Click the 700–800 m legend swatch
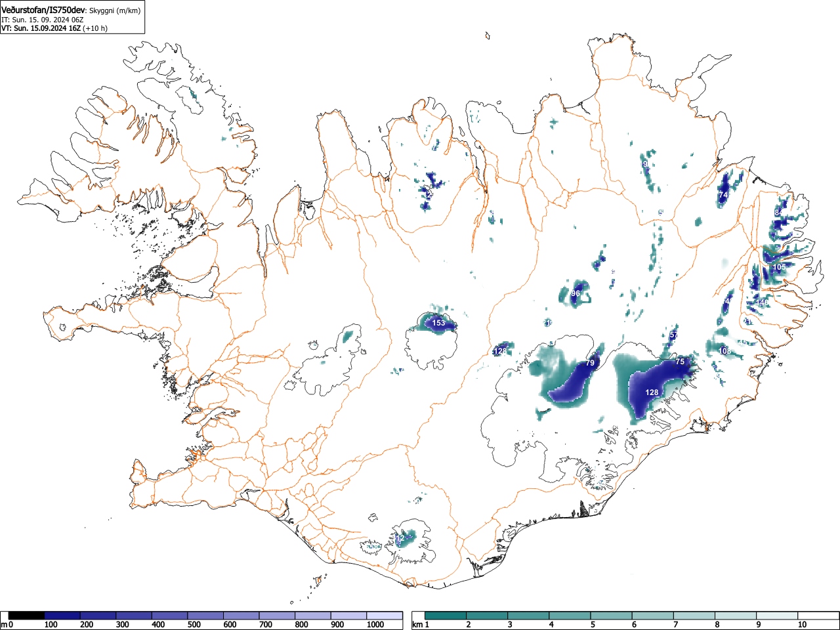The image size is (840, 630). 277,616
